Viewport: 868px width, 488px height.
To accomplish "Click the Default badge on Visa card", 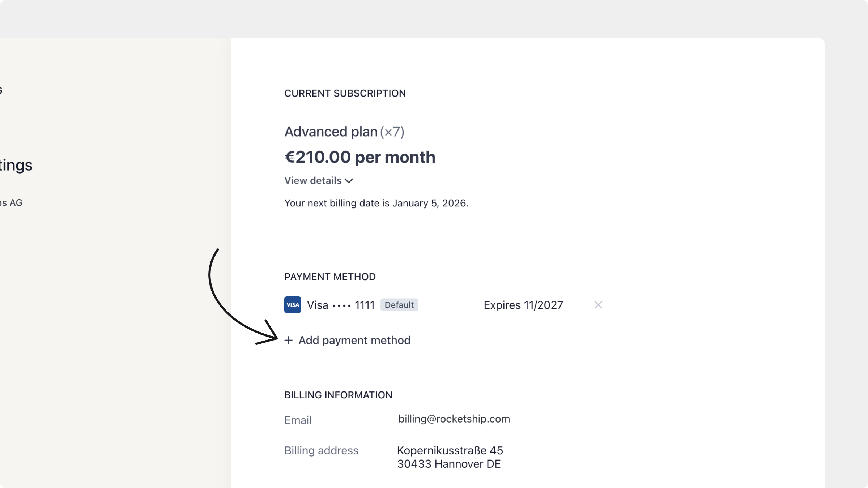I will 399,305.
